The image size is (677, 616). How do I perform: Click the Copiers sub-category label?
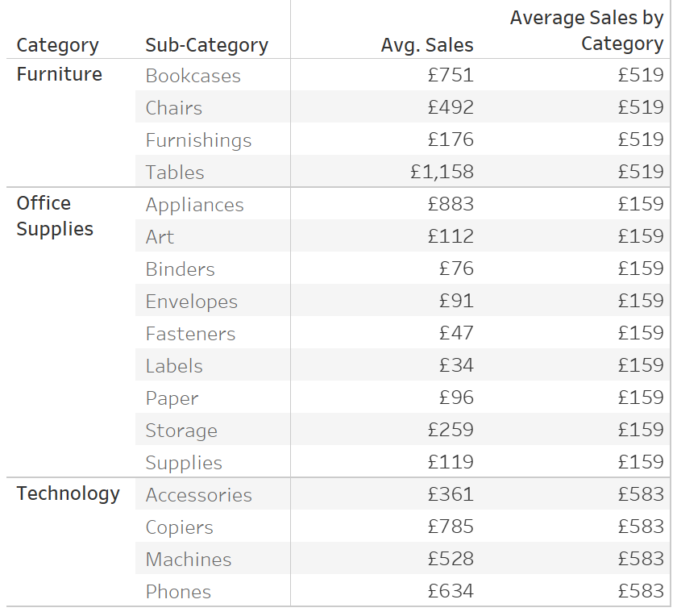pyautogui.click(x=179, y=527)
